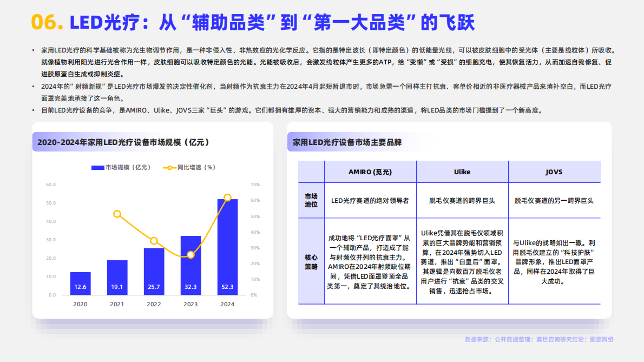This screenshot has width=644, height=362.
Task: Switch to the Ulike column in the table
Action: (462, 172)
